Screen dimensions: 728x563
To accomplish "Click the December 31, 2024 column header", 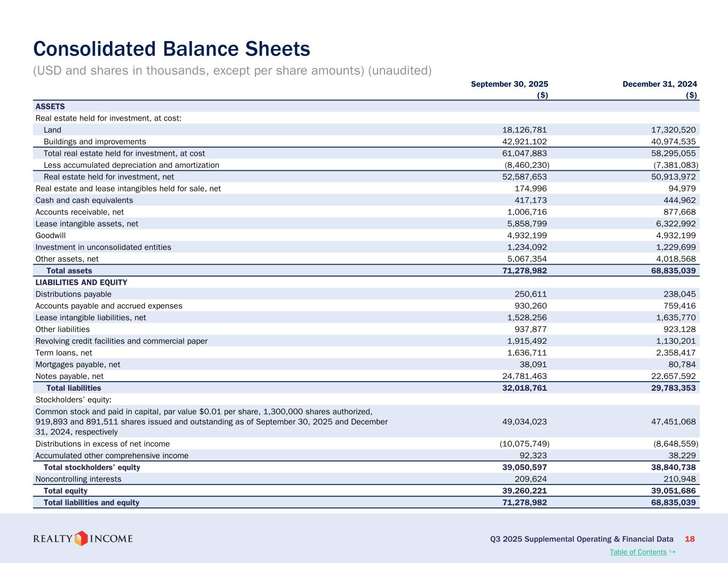I will [x=660, y=84].
